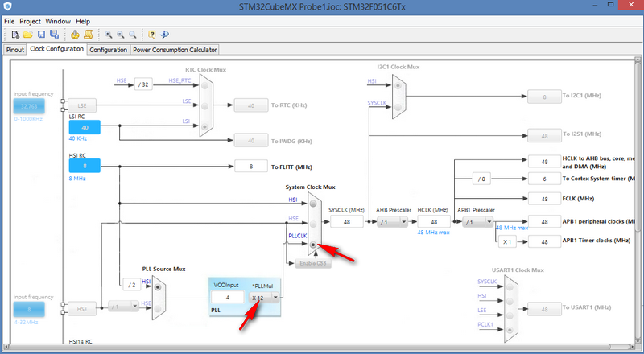Click the Generate Code gear icon
The image size is (644, 354).
click(x=75, y=35)
